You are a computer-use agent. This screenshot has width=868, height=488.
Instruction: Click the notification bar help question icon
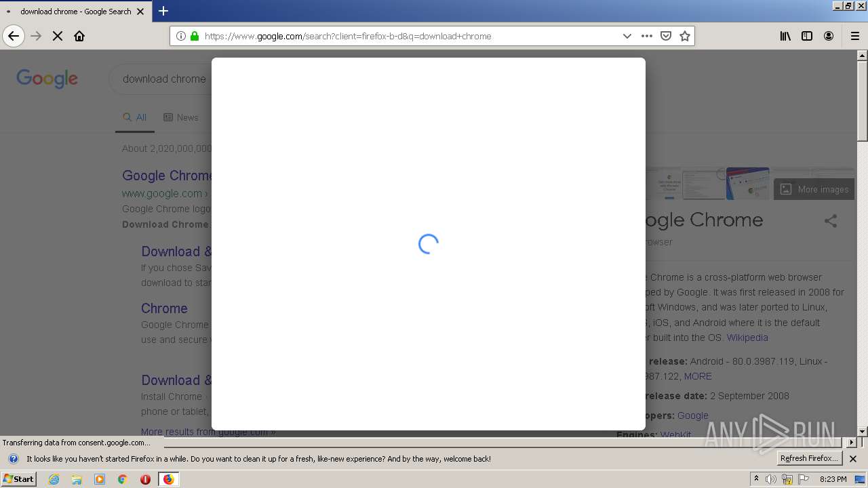pyautogui.click(x=13, y=459)
